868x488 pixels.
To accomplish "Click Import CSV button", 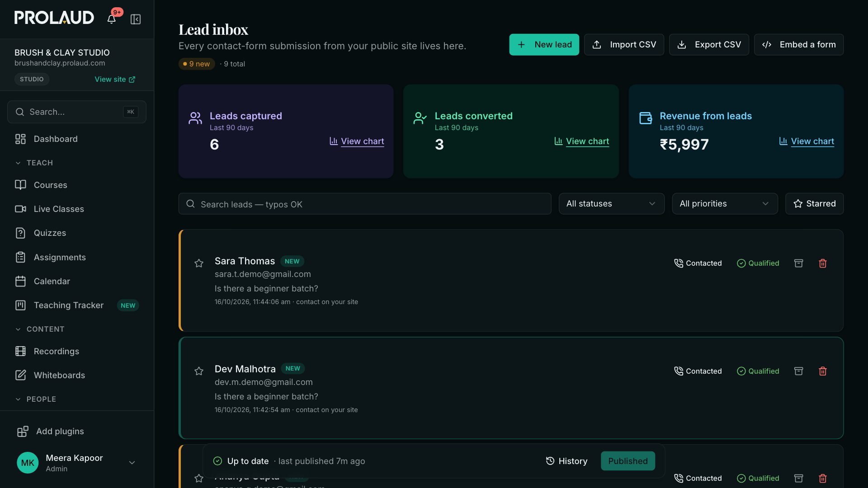I will click(x=624, y=45).
